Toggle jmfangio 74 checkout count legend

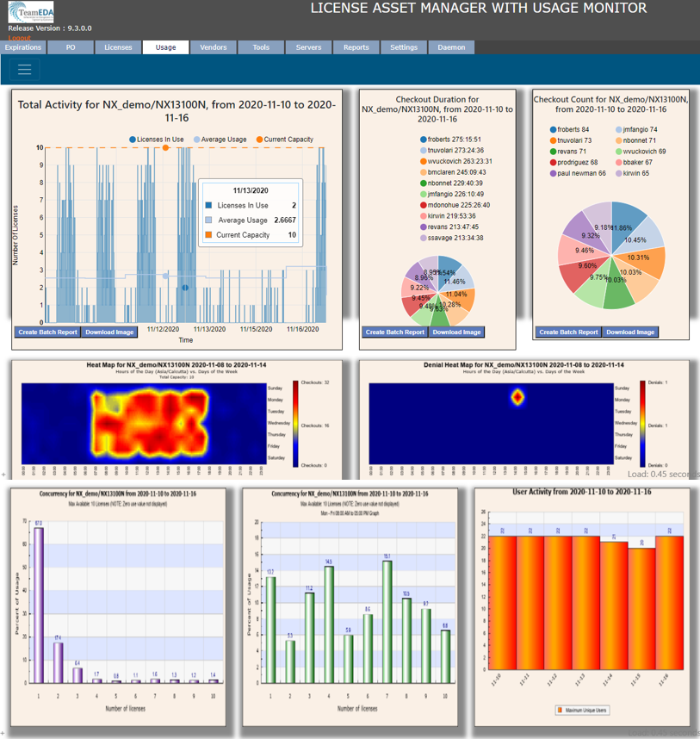[x=639, y=129]
